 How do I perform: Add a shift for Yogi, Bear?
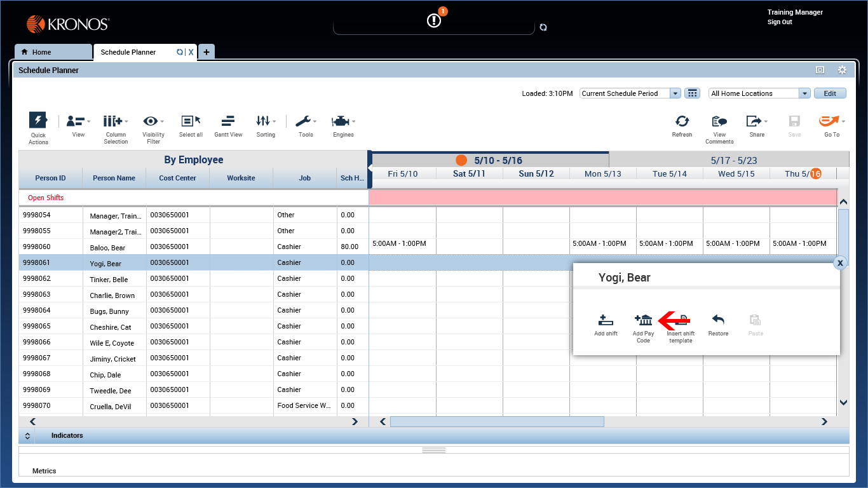point(605,324)
